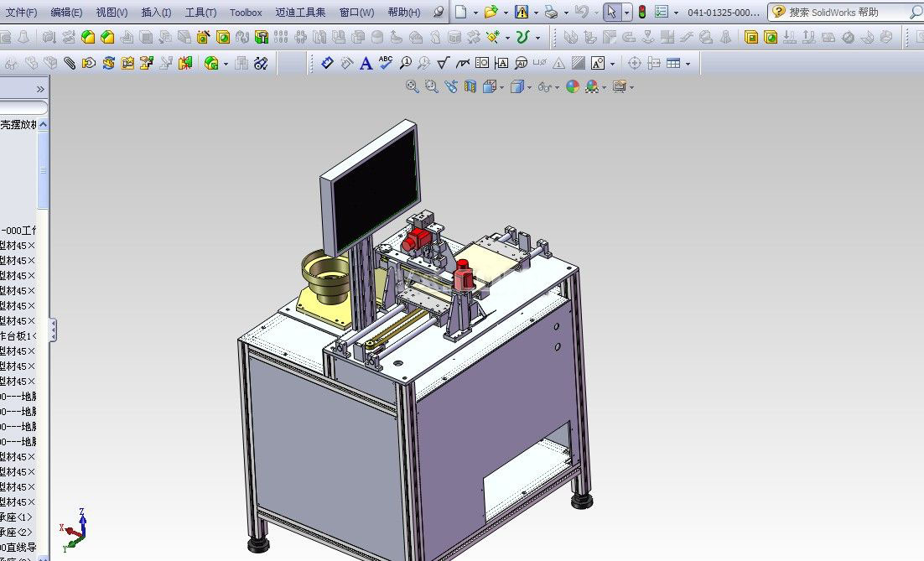
Task: Click the green curved U-shaped curve icon
Action: click(x=522, y=38)
